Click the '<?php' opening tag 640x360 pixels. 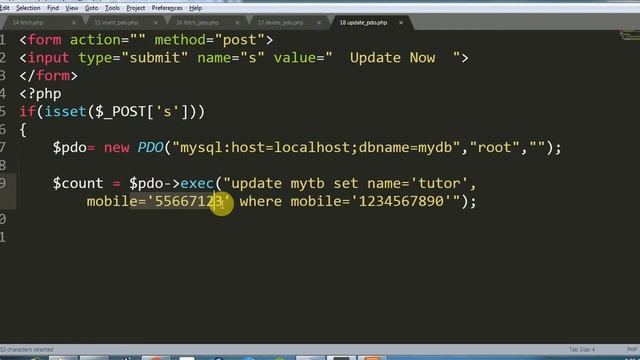40,94
